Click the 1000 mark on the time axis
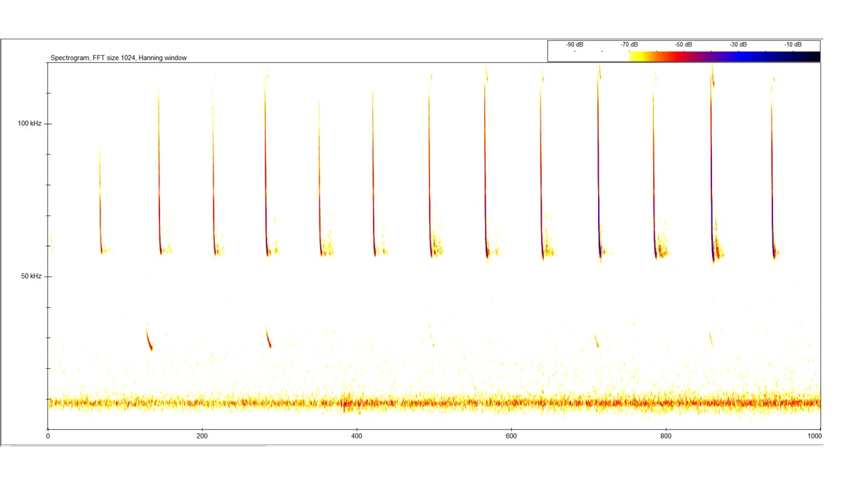The width and height of the screenshot is (868, 488). click(819, 436)
